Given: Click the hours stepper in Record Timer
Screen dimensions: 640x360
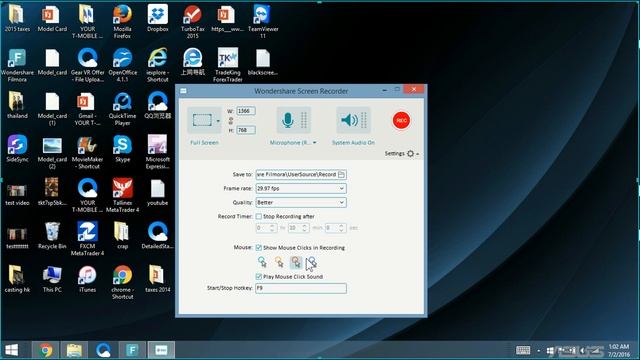Looking at the screenshot, I should point(273,228).
